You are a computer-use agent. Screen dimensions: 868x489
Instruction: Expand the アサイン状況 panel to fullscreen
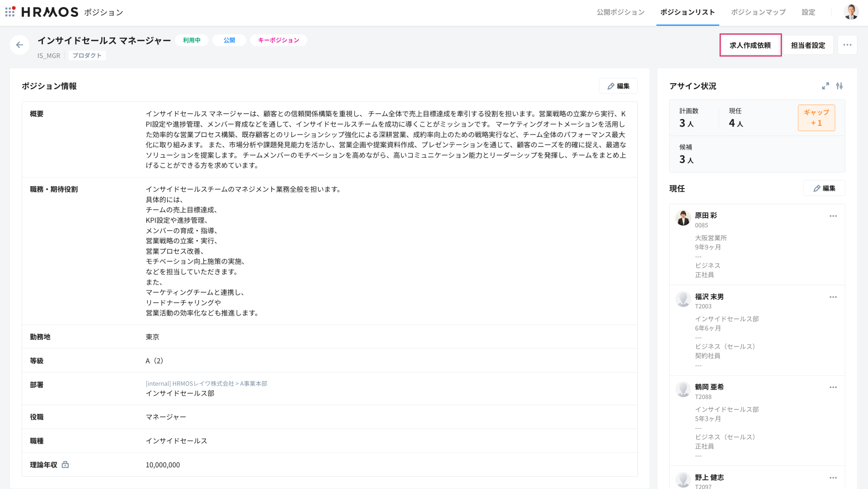click(x=825, y=86)
